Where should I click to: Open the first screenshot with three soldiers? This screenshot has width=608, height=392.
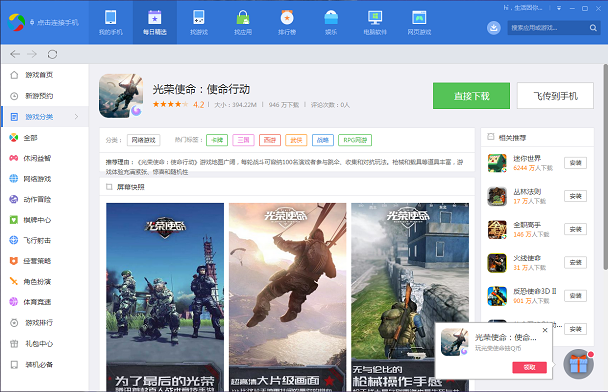[165, 297]
